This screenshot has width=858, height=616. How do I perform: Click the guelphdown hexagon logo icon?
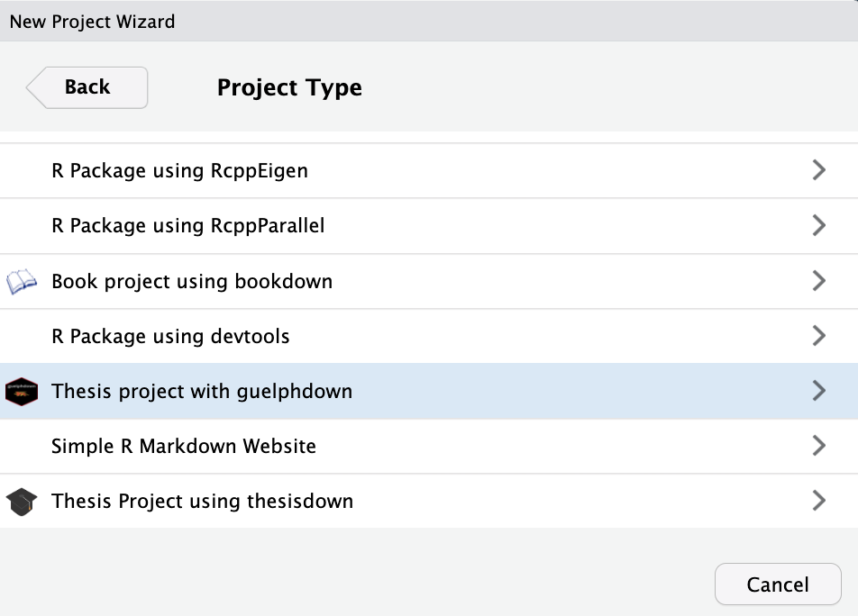click(22, 392)
